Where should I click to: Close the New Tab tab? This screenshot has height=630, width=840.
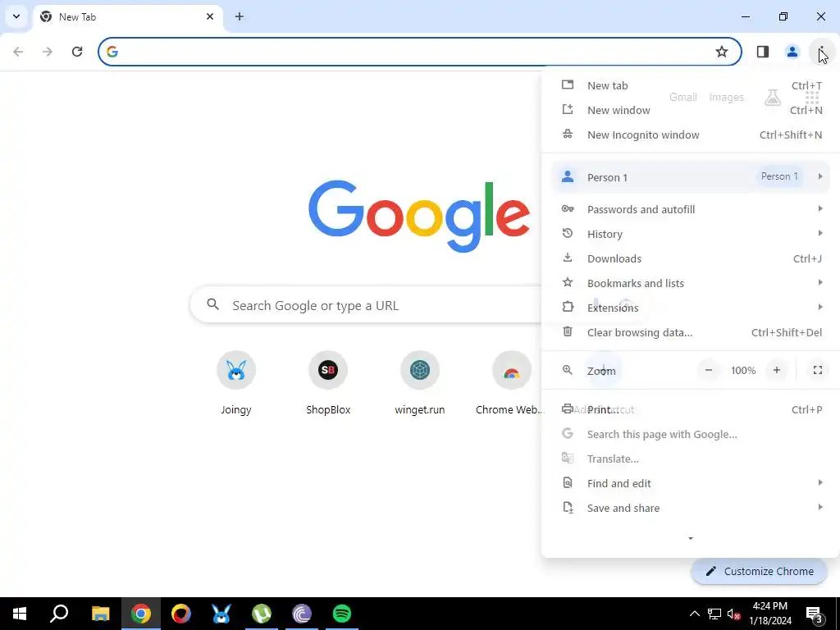click(x=210, y=16)
